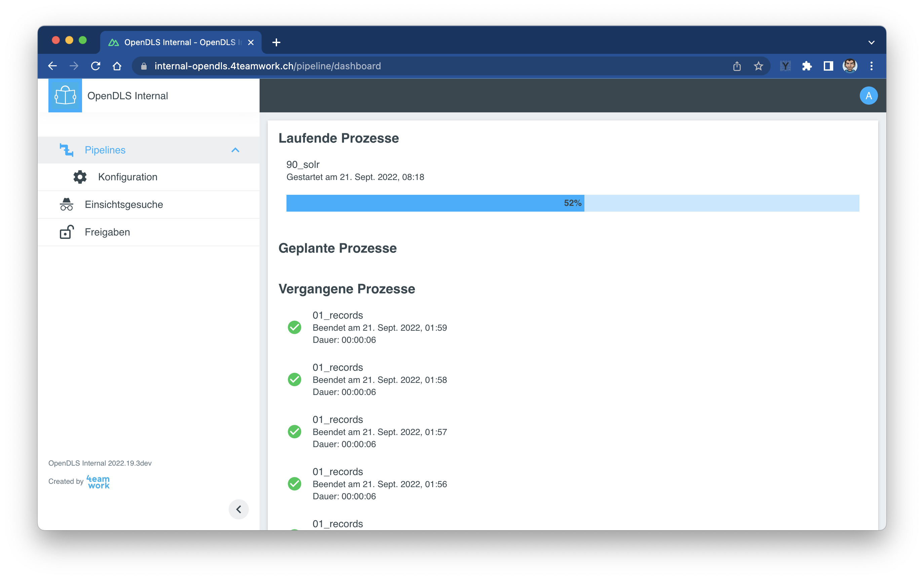Viewport: 924px width, 580px height.
Task: Click the share page icon in address bar
Action: point(736,66)
